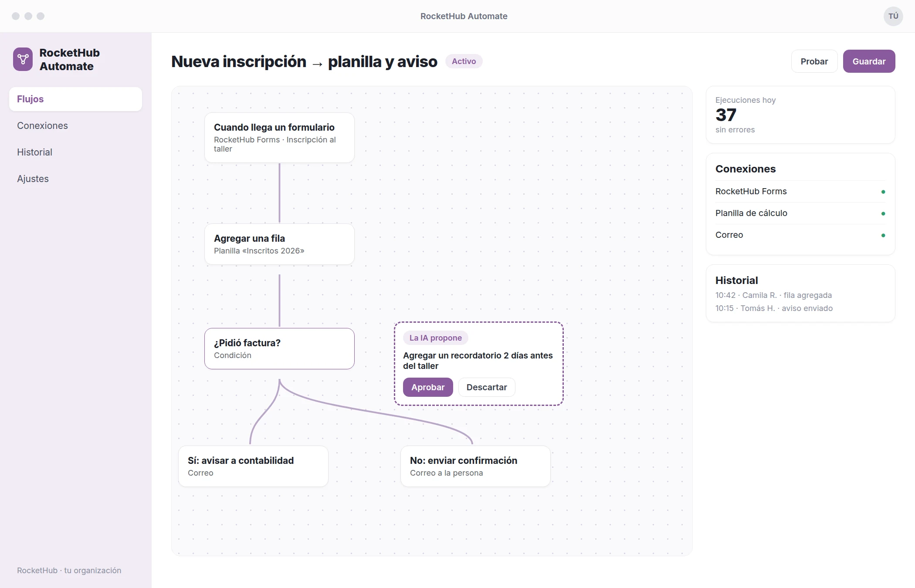Open the Correo connection row
Viewport: 915px width, 588px height.
pos(800,235)
